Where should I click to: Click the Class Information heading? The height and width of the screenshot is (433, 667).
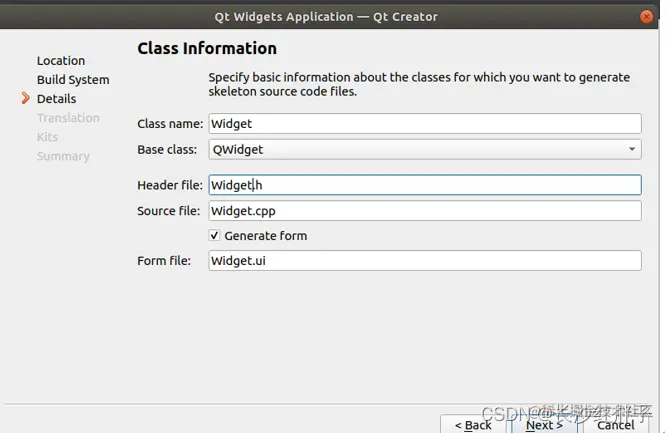[x=207, y=48]
